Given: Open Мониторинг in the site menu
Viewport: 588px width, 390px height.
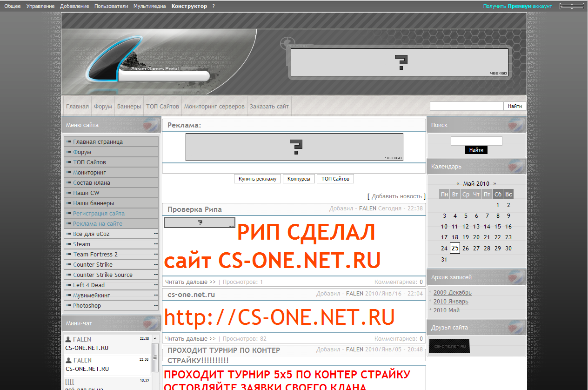Looking at the screenshot, I should click(x=111, y=172).
